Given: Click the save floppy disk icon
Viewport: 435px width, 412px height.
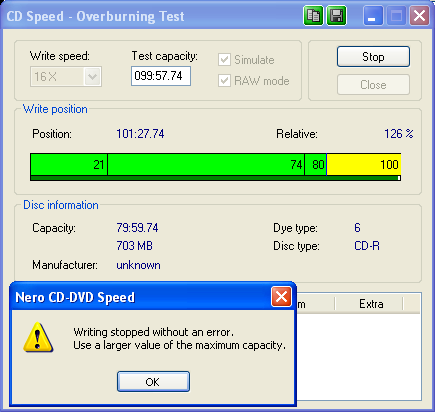Looking at the screenshot, I should click(x=336, y=15).
